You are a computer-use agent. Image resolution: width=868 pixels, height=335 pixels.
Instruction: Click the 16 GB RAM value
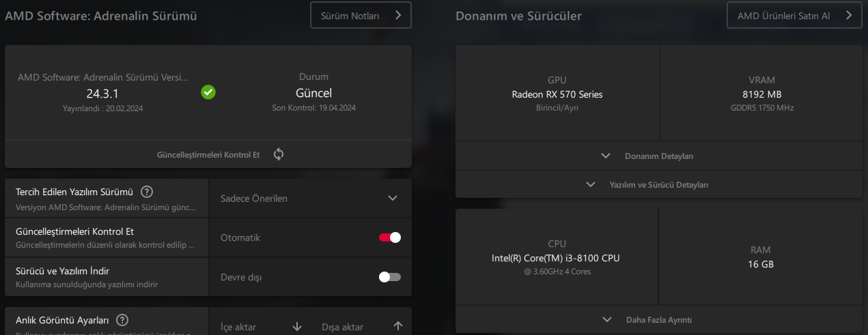pyautogui.click(x=761, y=264)
